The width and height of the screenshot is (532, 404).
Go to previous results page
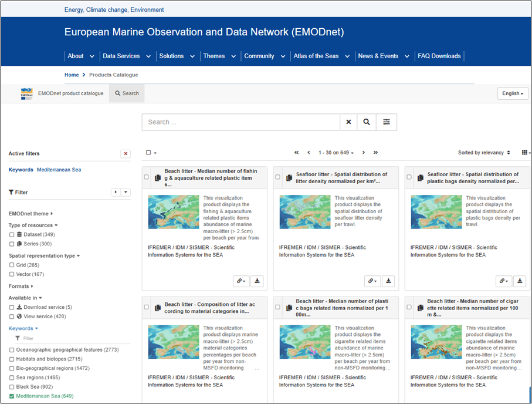309,153
